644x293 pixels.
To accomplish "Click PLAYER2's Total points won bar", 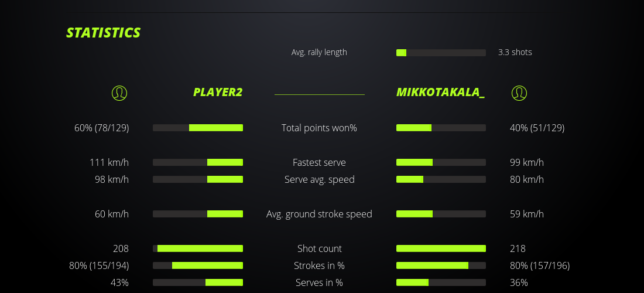I will [198, 128].
